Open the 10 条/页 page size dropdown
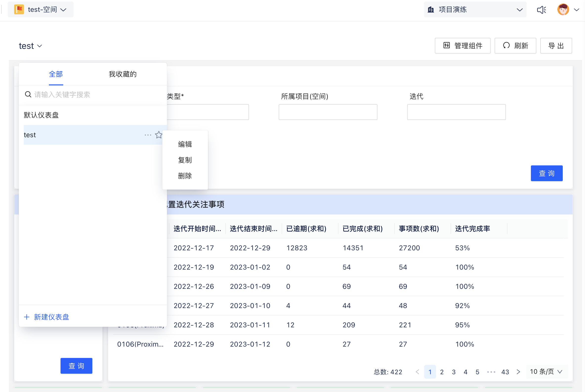The width and height of the screenshot is (585, 392). coord(546,372)
